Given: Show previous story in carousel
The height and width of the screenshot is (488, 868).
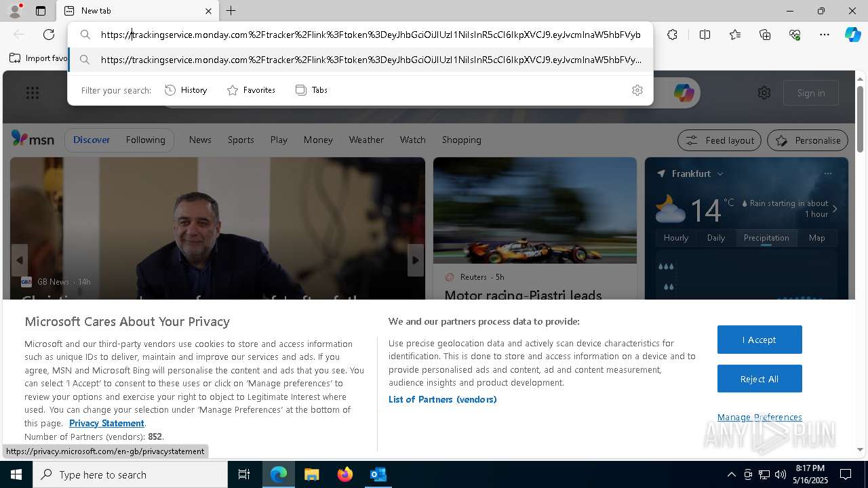Looking at the screenshot, I should 19,260.
